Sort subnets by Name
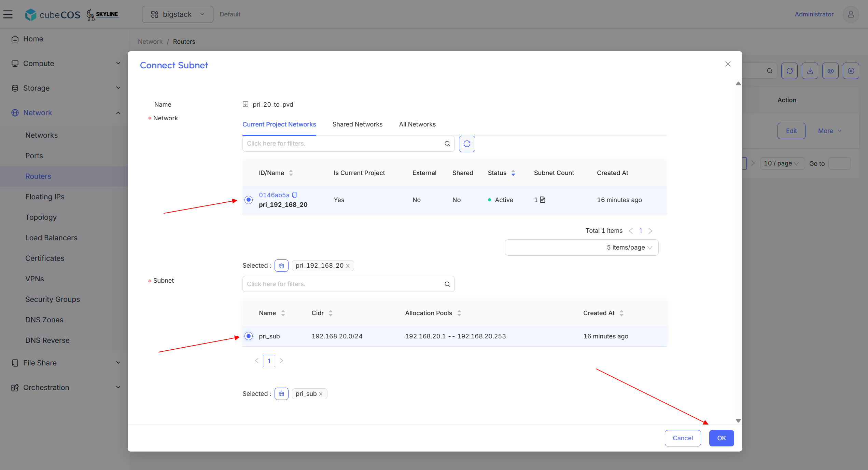Image resolution: width=868 pixels, height=470 pixels. [283, 313]
